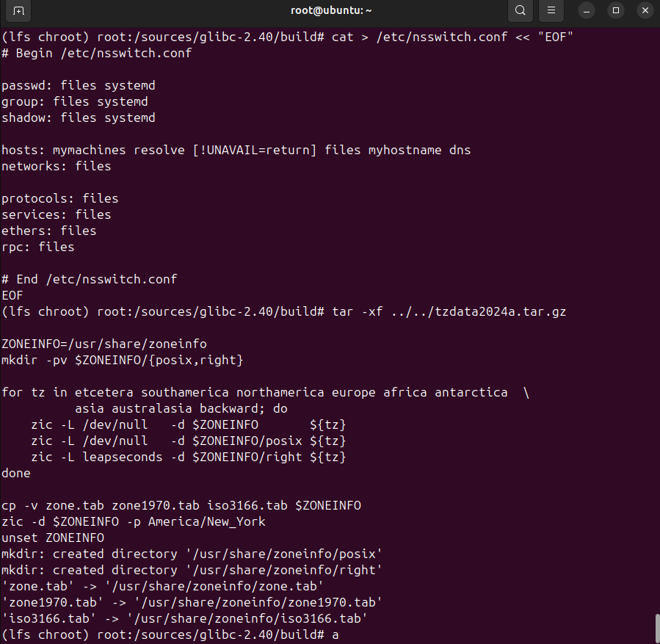Viewport: 660px width, 644px height.
Task: Click the 'mkdir -pv $ZONEINFO/{posix,right}' line
Action: (x=122, y=360)
